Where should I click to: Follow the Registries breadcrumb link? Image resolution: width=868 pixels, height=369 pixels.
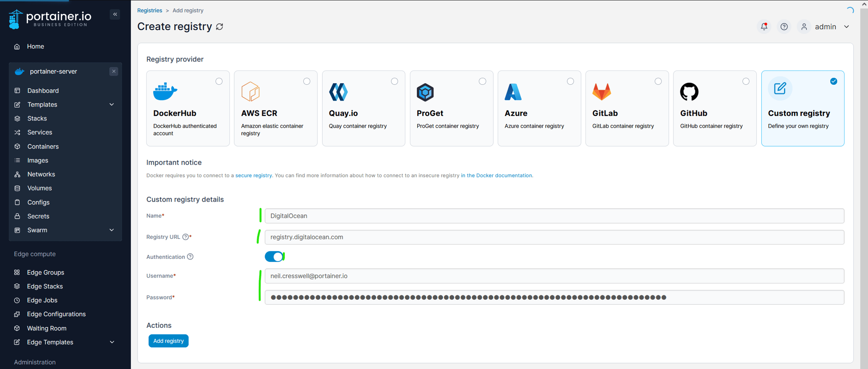[x=149, y=10]
